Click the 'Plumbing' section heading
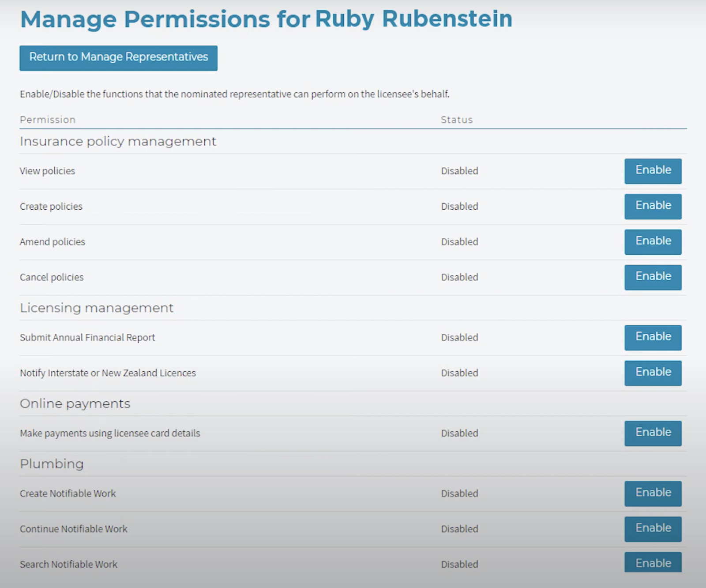The width and height of the screenshot is (706, 588). pos(52,464)
